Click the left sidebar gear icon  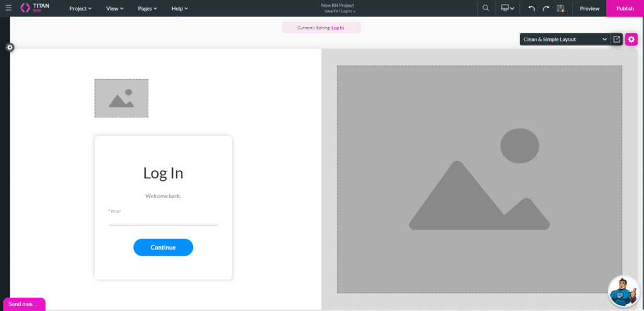click(10, 47)
